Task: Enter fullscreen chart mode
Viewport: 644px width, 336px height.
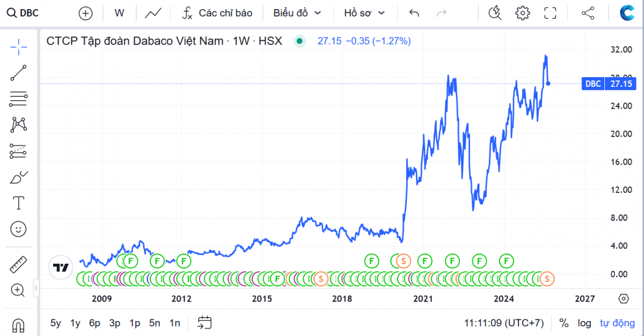Action: point(550,13)
